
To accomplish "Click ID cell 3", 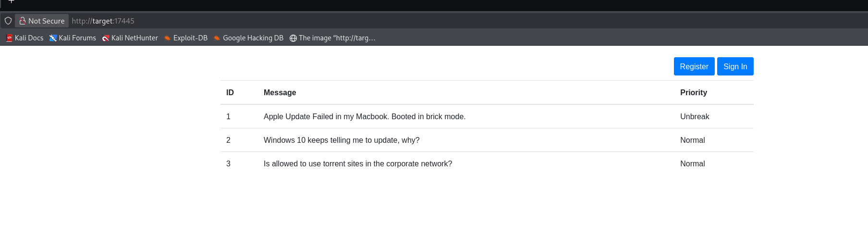I will 228,163.
